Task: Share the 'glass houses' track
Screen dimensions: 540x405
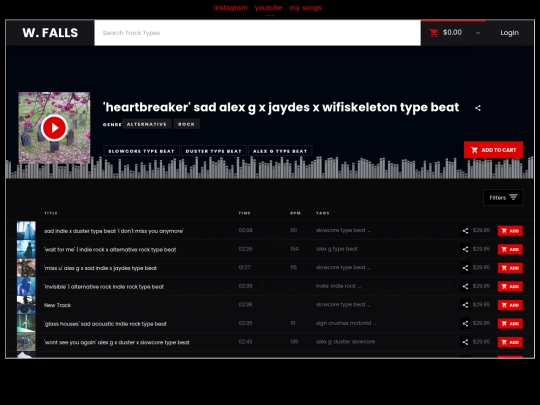Action: [465, 323]
